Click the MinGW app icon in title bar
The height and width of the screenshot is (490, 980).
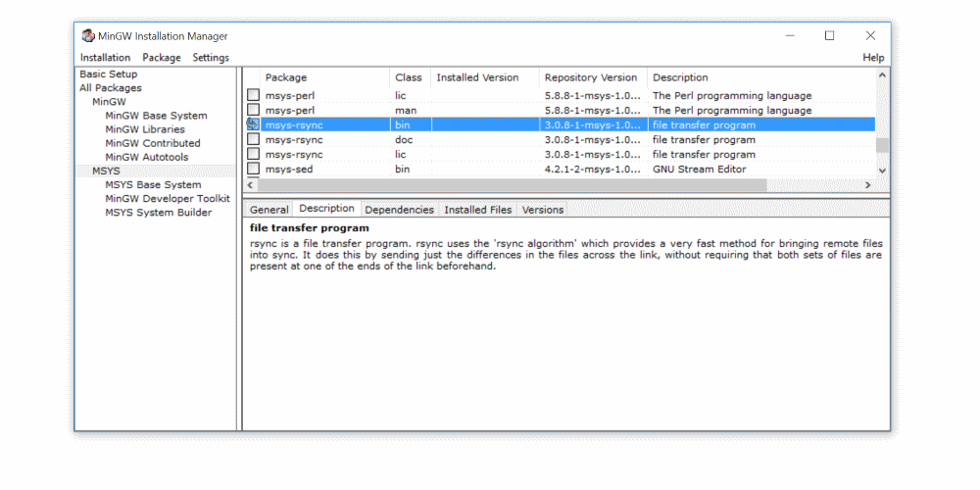click(88, 35)
